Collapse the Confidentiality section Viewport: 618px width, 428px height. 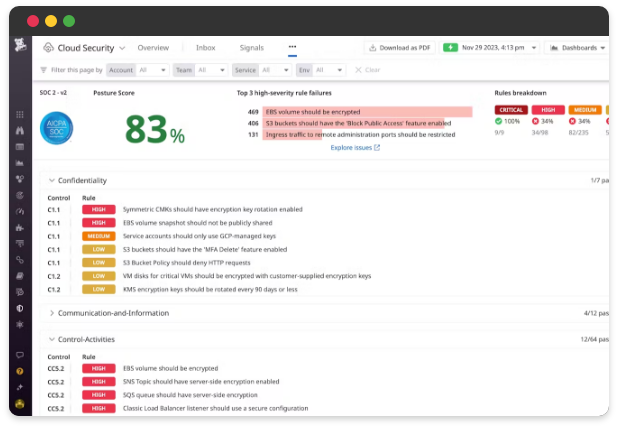(52, 180)
